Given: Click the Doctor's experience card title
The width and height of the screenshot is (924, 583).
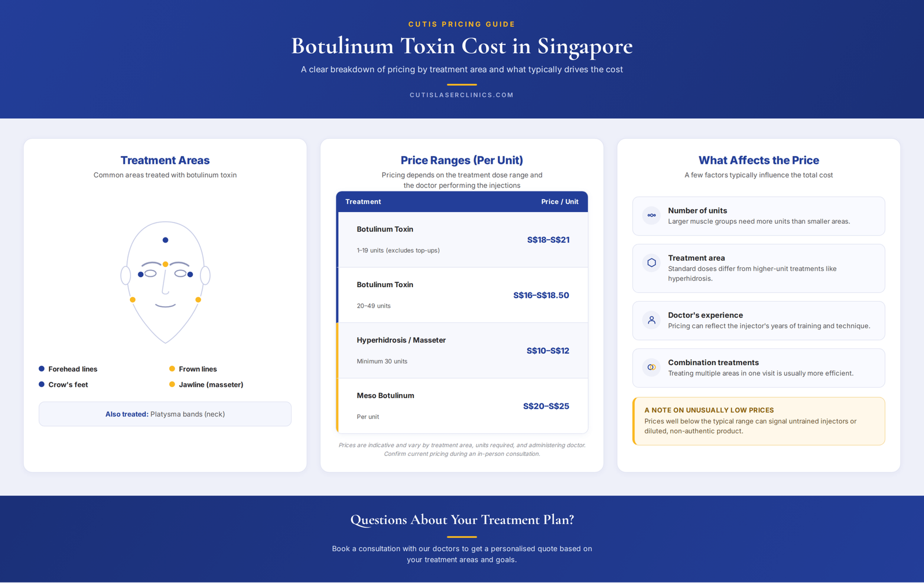Looking at the screenshot, I should (x=706, y=315).
